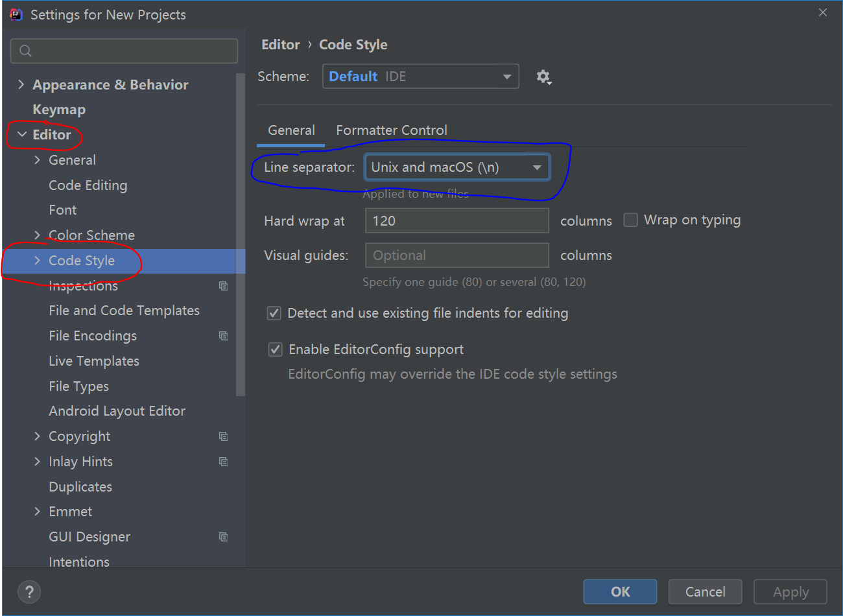Click the project-level icon beside Inlay Hints

point(223,462)
